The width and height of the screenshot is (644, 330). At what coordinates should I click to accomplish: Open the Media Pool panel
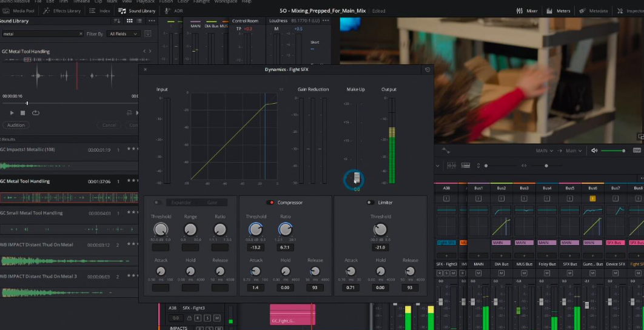coord(18,11)
